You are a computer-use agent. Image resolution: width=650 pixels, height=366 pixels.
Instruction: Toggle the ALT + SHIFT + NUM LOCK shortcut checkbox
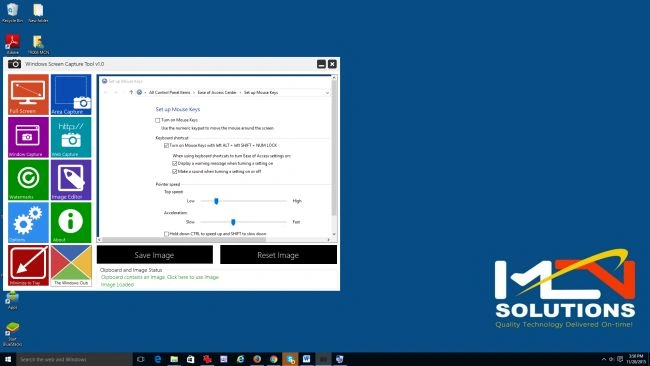[x=166, y=145]
